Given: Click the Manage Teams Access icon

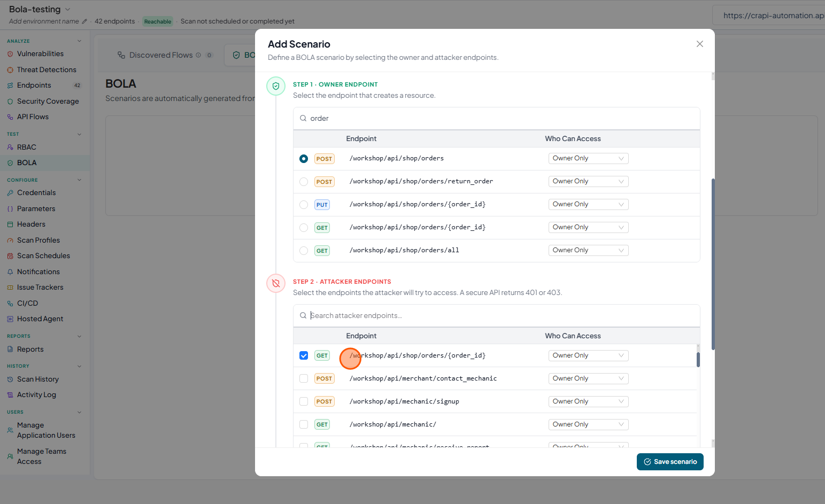Looking at the screenshot, I should click(x=10, y=456).
